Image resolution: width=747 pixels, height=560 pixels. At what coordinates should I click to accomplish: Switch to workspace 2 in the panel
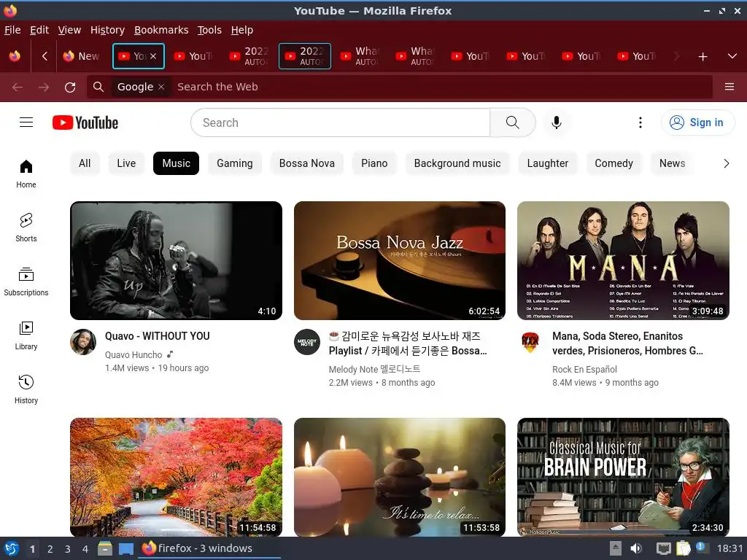pos(50,549)
